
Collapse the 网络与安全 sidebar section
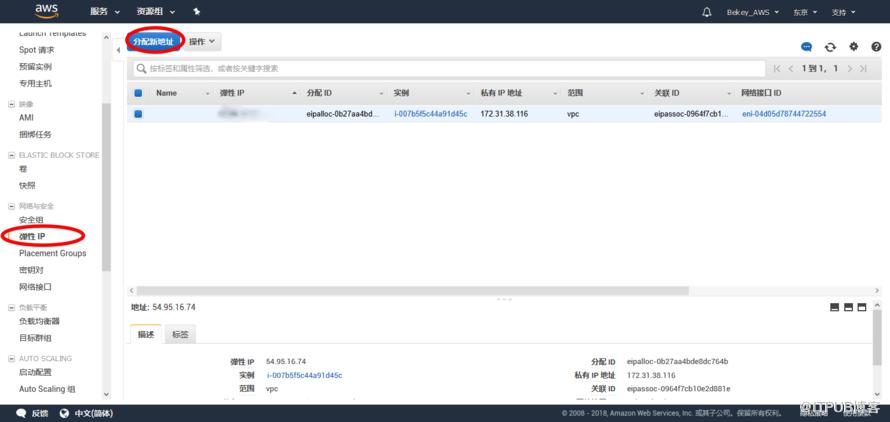pyautogui.click(x=11, y=206)
